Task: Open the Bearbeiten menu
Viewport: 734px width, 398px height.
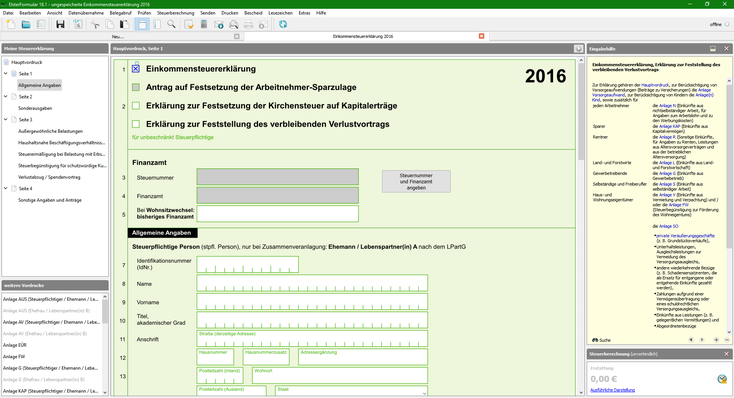Action: (30, 13)
